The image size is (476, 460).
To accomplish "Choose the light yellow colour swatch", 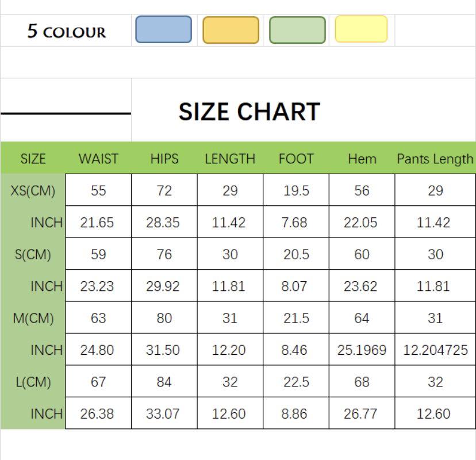I will point(361,29).
